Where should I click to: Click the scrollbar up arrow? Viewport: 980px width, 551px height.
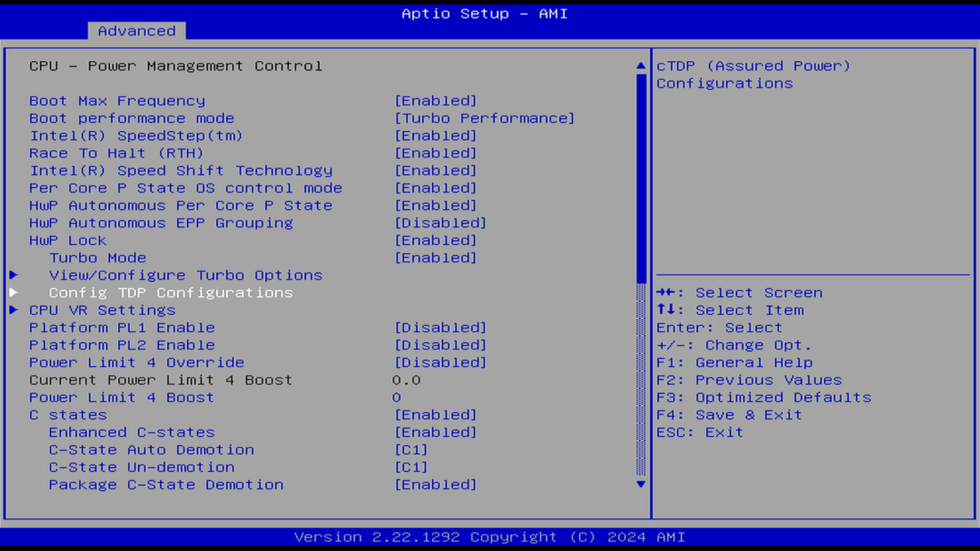[640, 66]
